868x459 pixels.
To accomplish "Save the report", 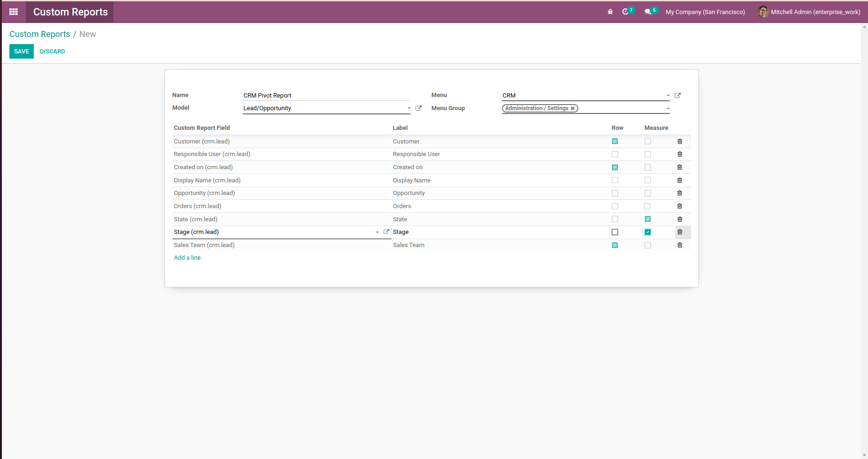I will pos(22,52).
